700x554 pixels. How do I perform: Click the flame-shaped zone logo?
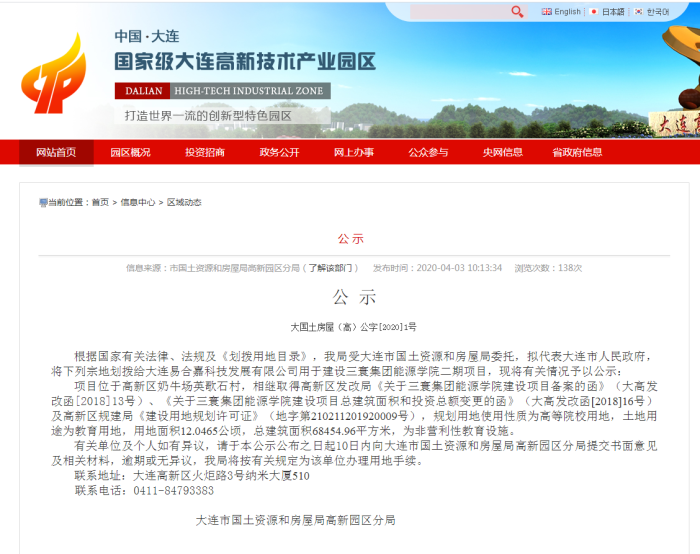coord(54,73)
